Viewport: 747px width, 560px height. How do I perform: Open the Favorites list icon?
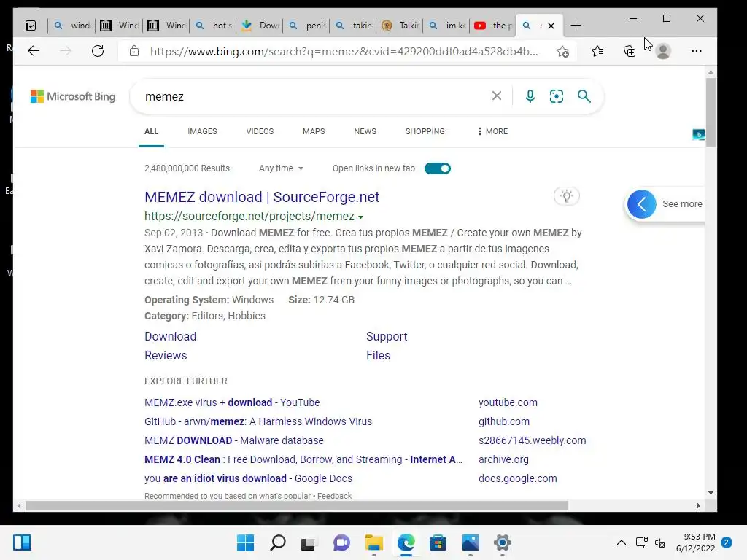597,51
